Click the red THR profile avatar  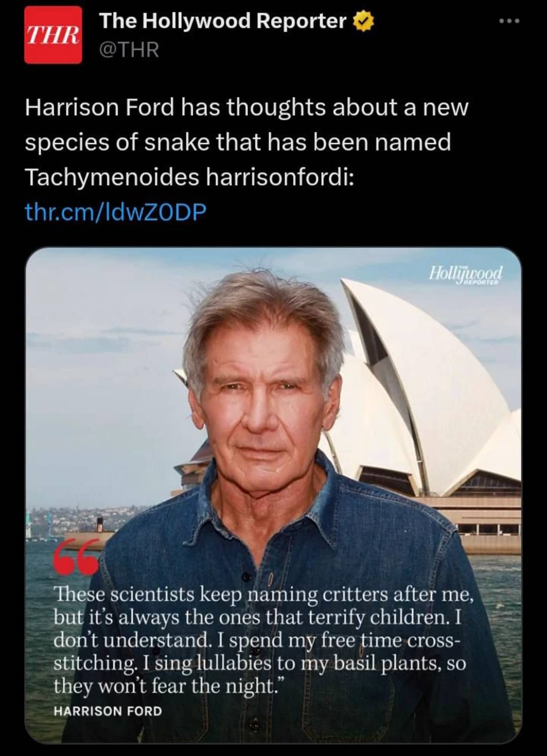click(53, 34)
